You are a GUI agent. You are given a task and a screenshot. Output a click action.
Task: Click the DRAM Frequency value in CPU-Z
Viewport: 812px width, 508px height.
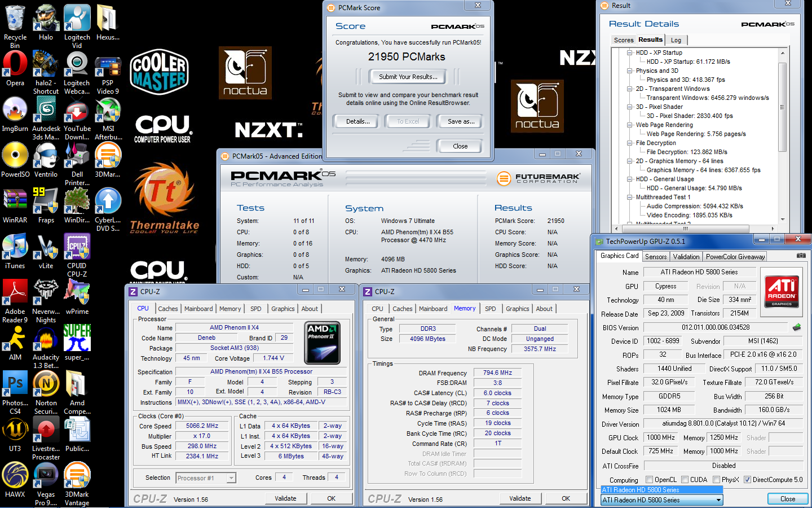tap(497, 373)
